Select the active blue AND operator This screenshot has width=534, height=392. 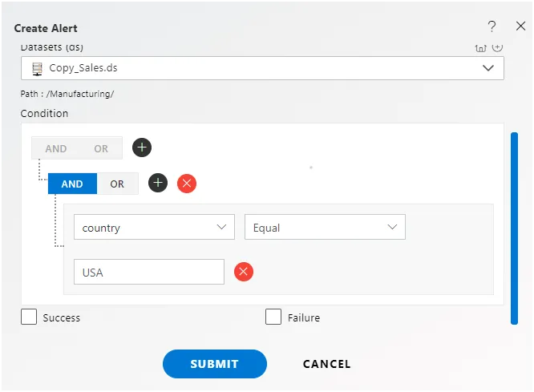[x=72, y=184]
